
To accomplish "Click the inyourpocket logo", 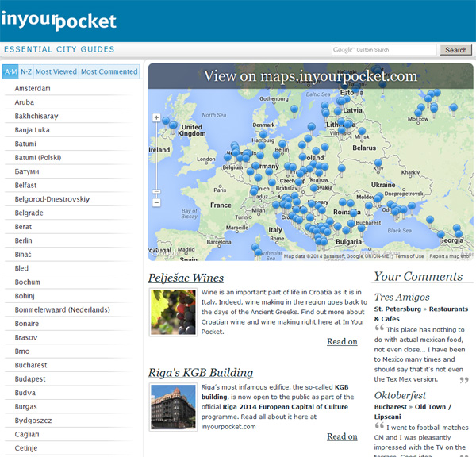I will click(x=59, y=21).
